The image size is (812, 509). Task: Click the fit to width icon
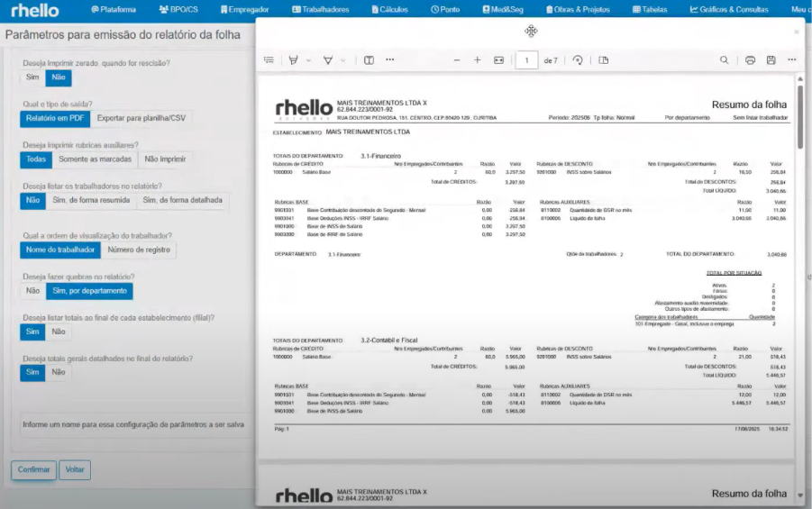(498, 60)
